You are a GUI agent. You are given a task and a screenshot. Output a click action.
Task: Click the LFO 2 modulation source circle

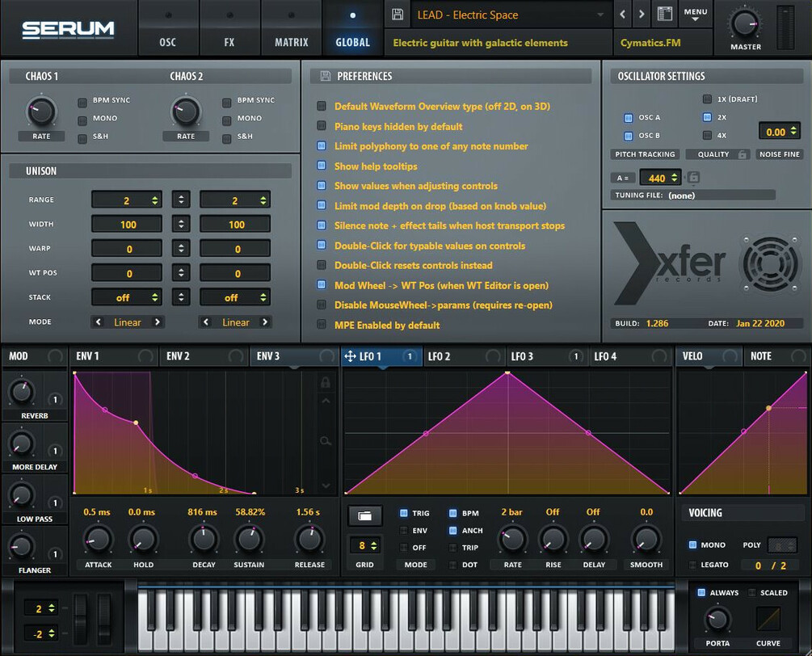click(x=493, y=356)
